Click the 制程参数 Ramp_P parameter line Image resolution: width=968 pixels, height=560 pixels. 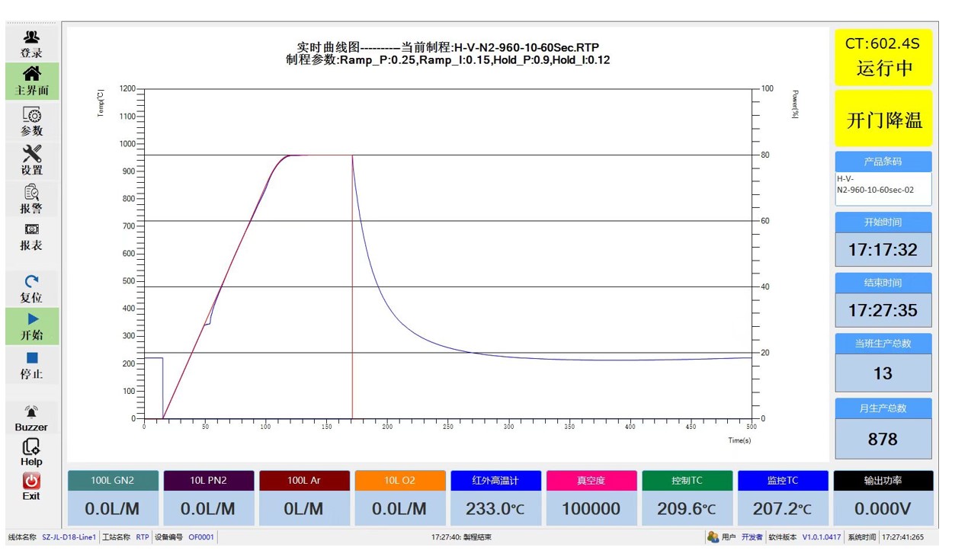click(448, 60)
